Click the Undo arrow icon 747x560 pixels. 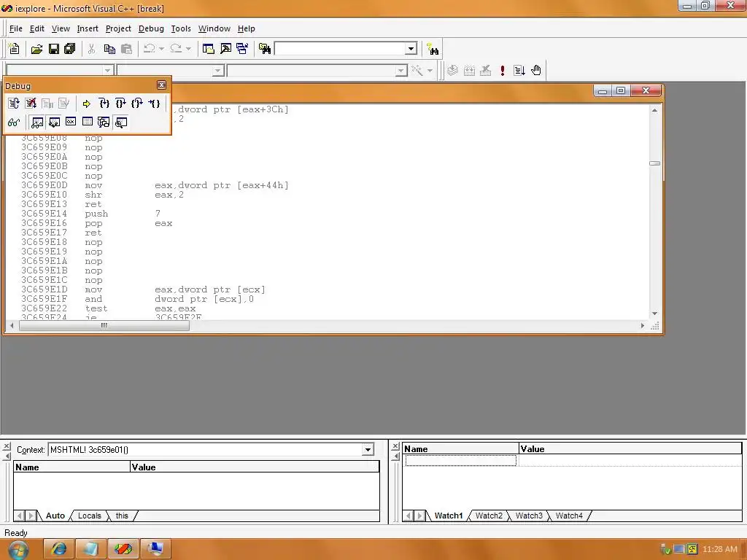[x=150, y=49]
